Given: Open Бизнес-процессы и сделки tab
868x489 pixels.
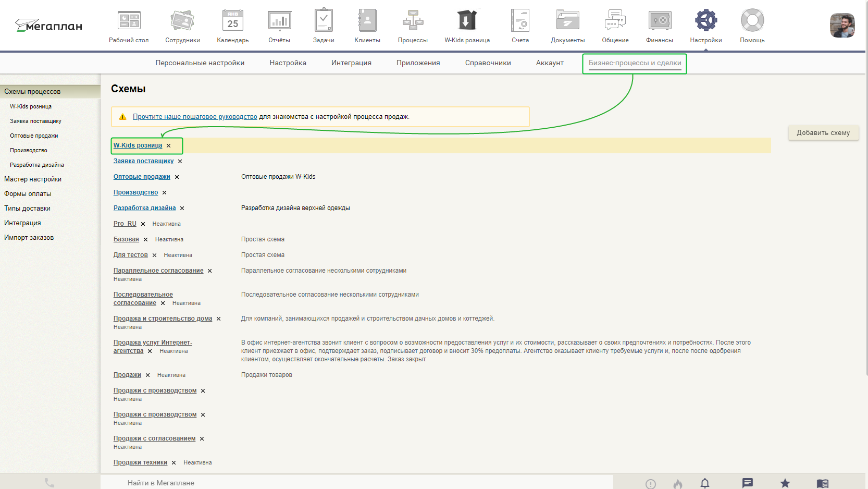Looking at the screenshot, I should pos(635,63).
